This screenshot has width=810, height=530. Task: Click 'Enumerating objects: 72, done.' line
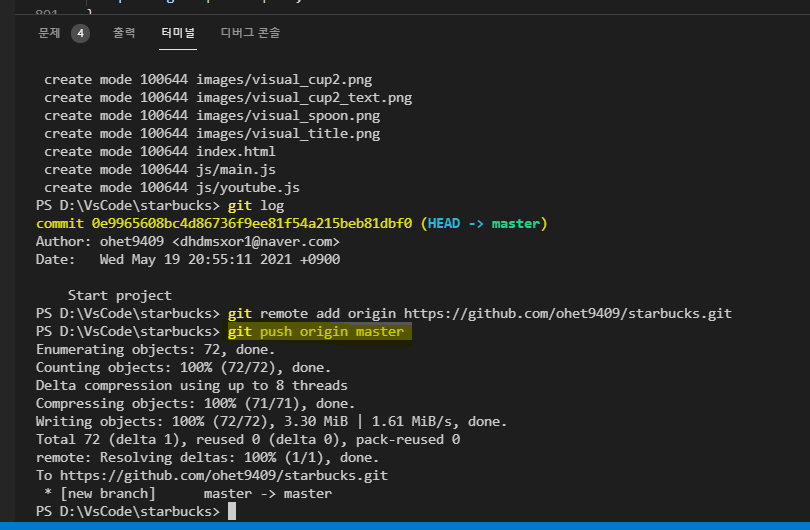[155, 350]
